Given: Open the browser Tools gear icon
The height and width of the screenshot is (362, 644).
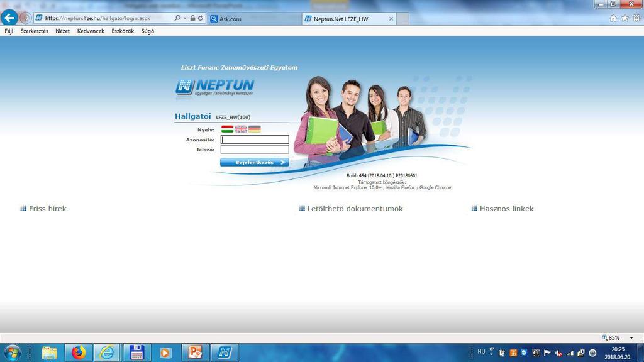Looking at the screenshot, I should point(636,18).
